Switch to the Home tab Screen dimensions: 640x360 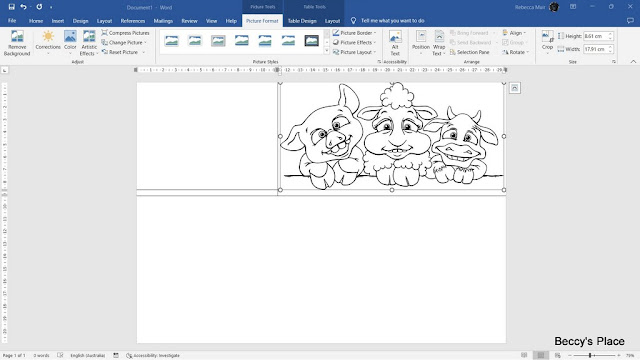click(36, 21)
